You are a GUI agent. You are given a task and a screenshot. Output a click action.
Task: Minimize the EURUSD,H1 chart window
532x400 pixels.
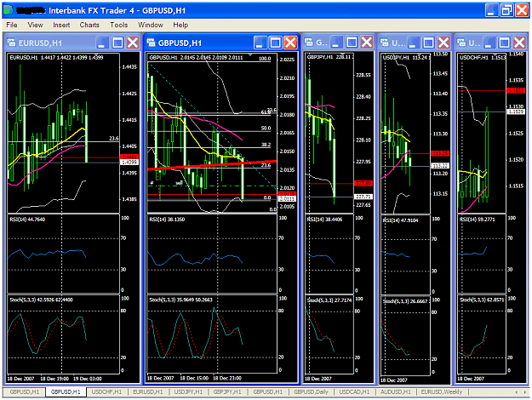coord(102,43)
